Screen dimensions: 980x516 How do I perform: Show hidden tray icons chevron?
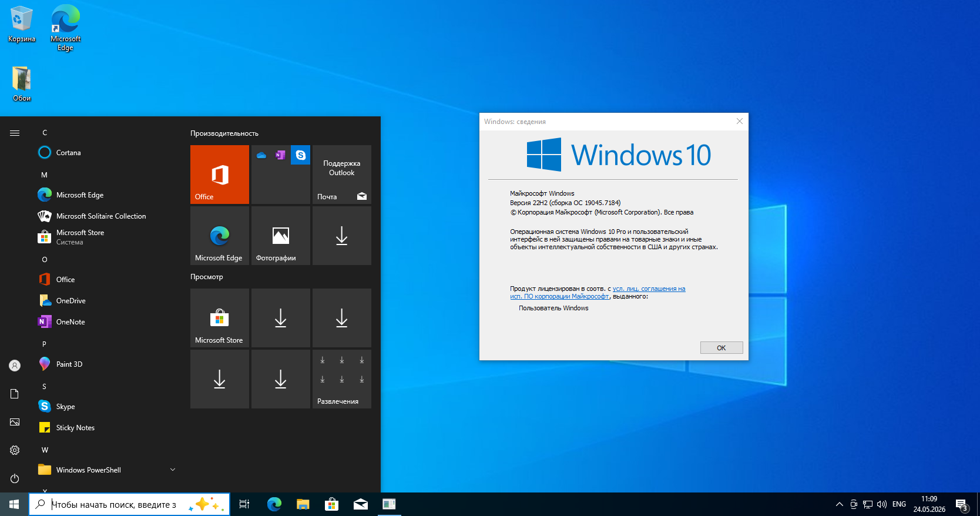click(840, 504)
